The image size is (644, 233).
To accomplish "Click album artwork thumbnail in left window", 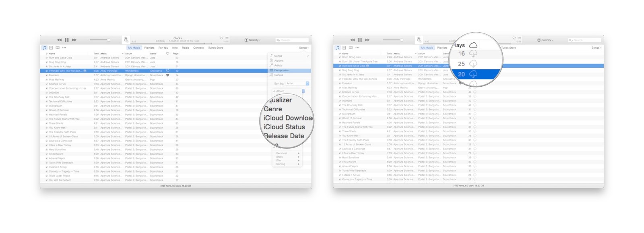I will pos(126,40).
